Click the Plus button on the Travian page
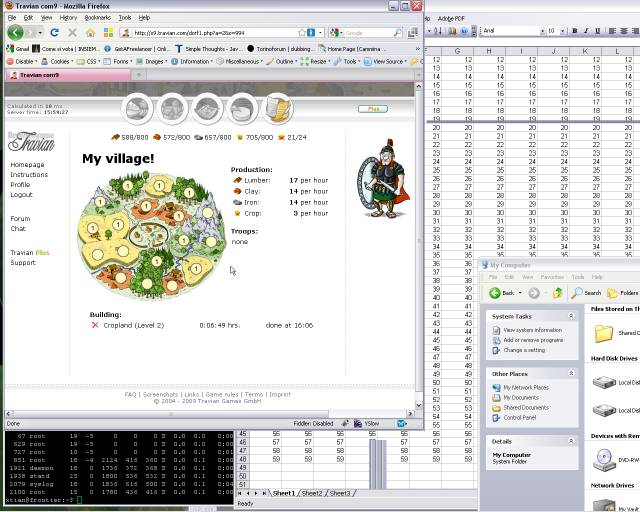 click(x=373, y=109)
